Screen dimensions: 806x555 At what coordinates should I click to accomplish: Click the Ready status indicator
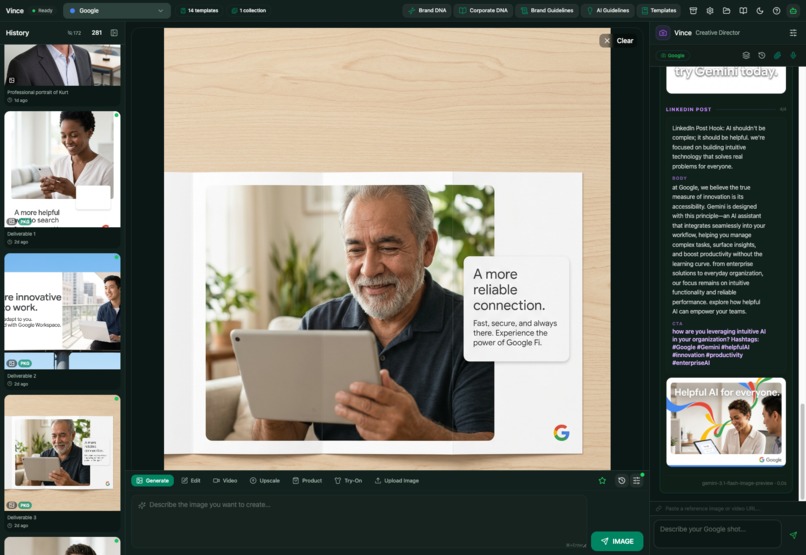(42, 10)
